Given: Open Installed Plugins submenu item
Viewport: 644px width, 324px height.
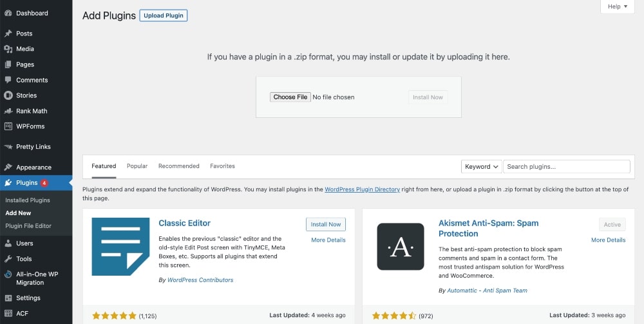Looking at the screenshot, I should [28, 200].
